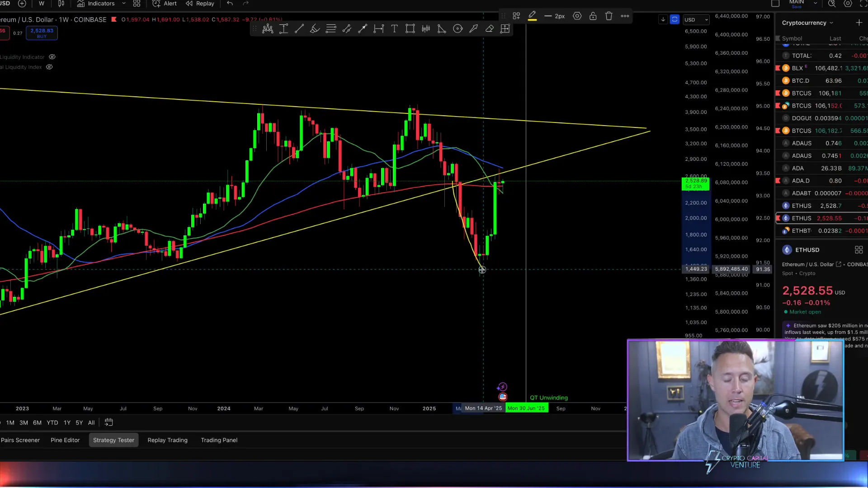Open drawing templates icon
Viewport: 868px width, 488px height.
516,16
